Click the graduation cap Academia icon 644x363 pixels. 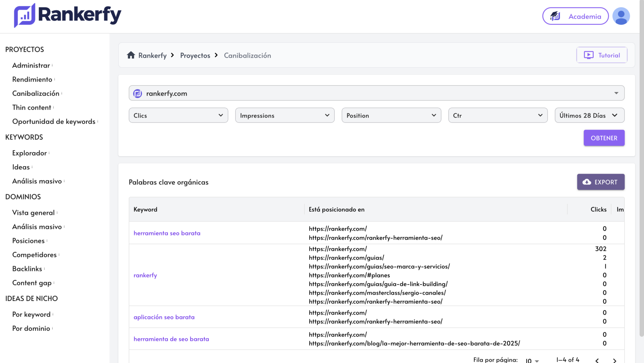(x=555, y=16)
